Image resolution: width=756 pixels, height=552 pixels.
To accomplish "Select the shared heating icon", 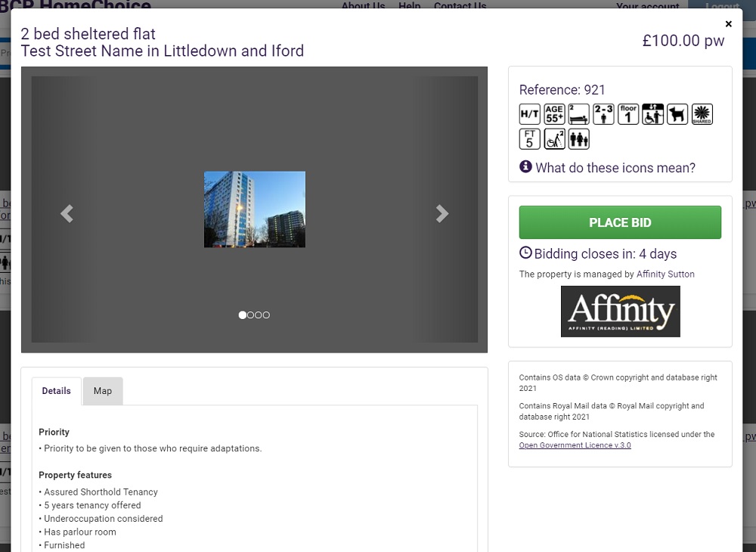I will pyautogui.click(x=702, y=113).
